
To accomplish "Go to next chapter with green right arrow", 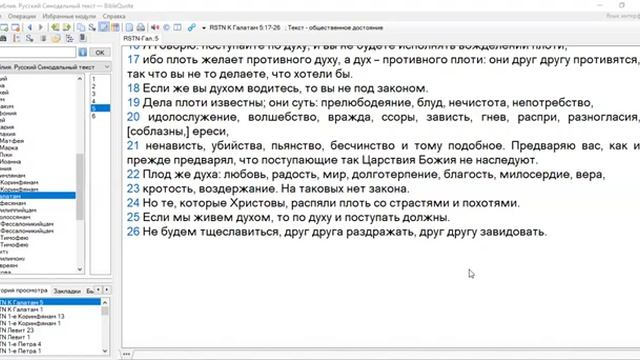I will point(67,27).
